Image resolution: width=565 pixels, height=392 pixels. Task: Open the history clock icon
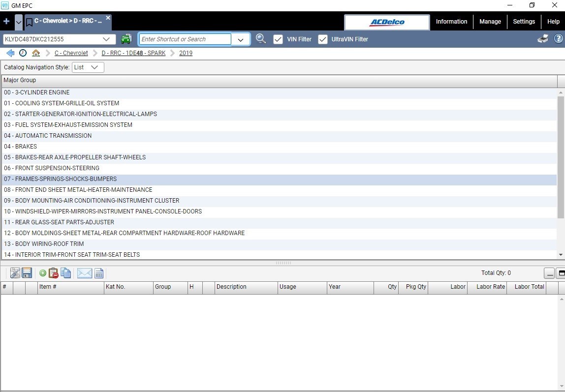pyautogui.click(x=23, y=53)
